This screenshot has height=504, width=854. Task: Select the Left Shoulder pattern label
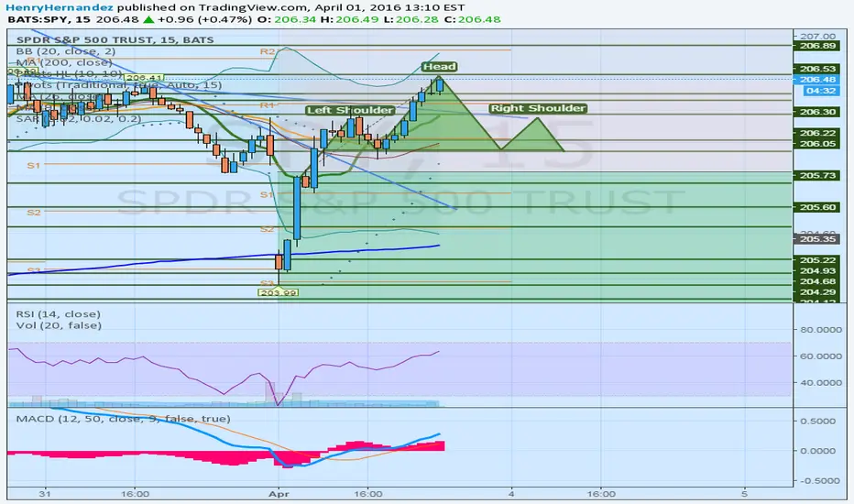pyautogui.click(x=350, y=111)
